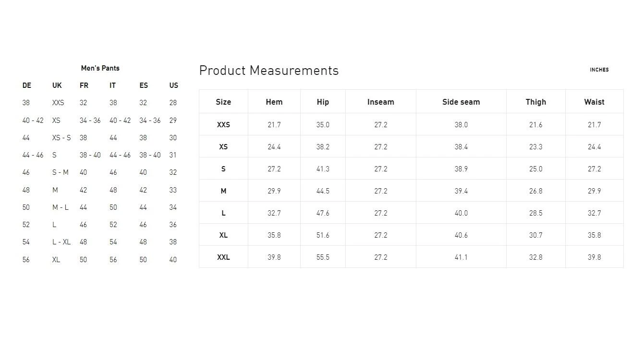Select the XXL size row label

[x=223, y=257]
